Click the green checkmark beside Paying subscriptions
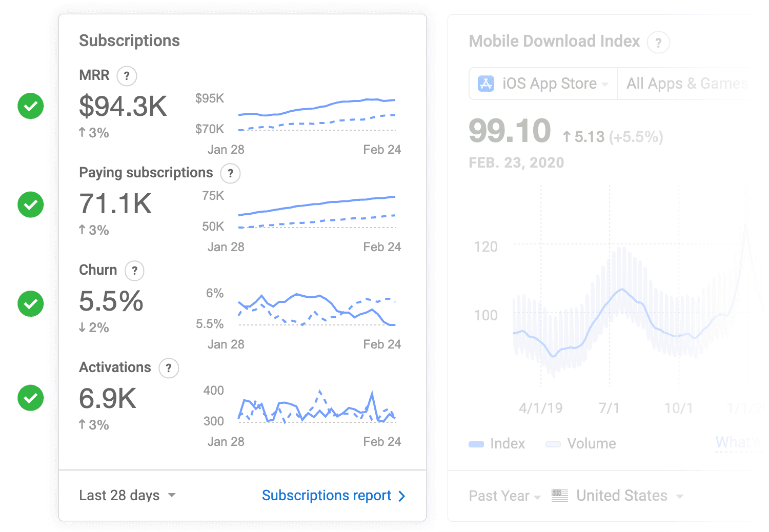This screenshot has height=532, width=769. tap(30, 204)
